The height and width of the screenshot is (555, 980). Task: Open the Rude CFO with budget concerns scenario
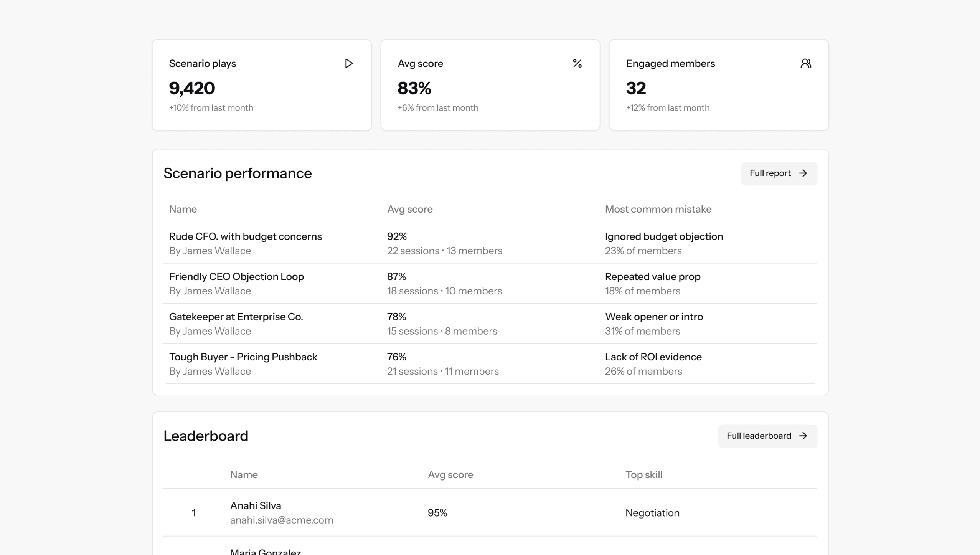point(245,236)
